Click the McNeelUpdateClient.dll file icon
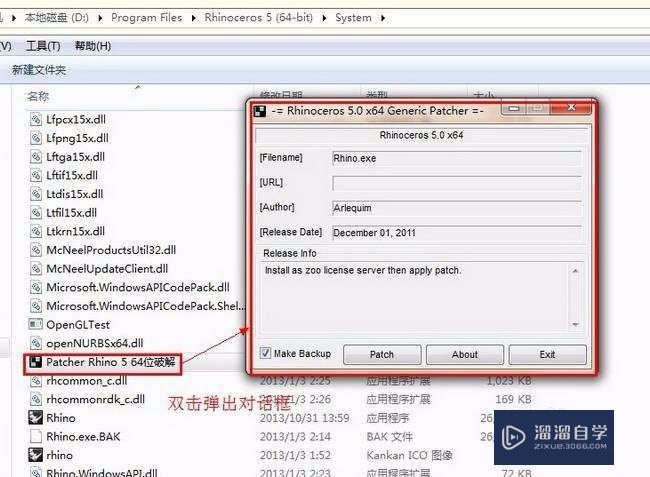This screenshot has height=477, width=650. tap(36, 269)
